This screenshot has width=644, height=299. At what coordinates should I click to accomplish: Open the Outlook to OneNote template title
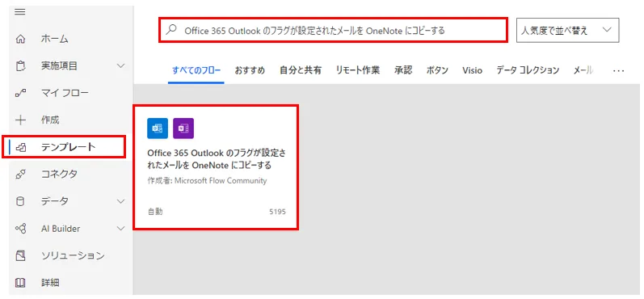[x=217, y=159]
